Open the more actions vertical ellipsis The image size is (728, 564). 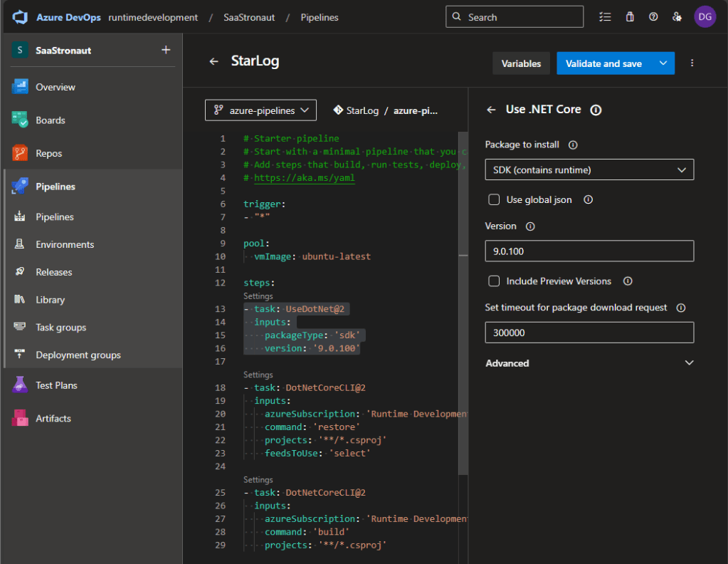[x=692, y=63]
